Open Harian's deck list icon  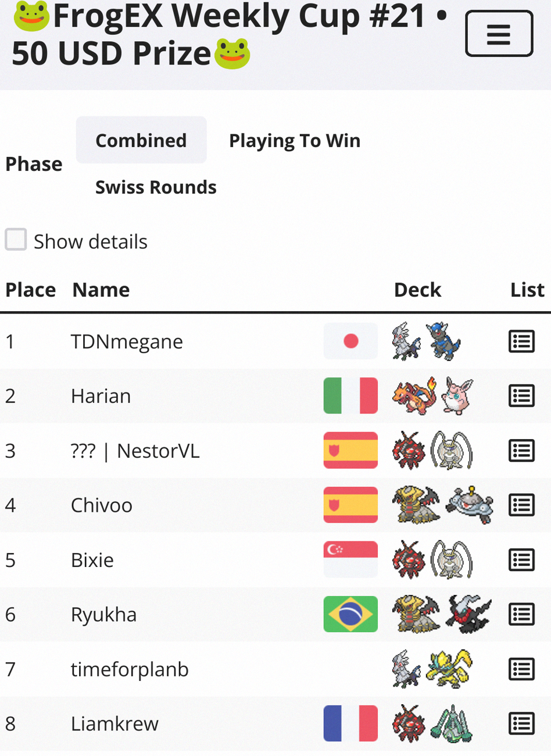(521, 396)
